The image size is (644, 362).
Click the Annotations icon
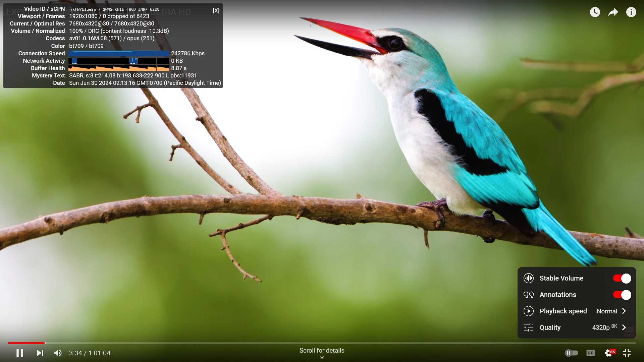(x=529, y=295)
